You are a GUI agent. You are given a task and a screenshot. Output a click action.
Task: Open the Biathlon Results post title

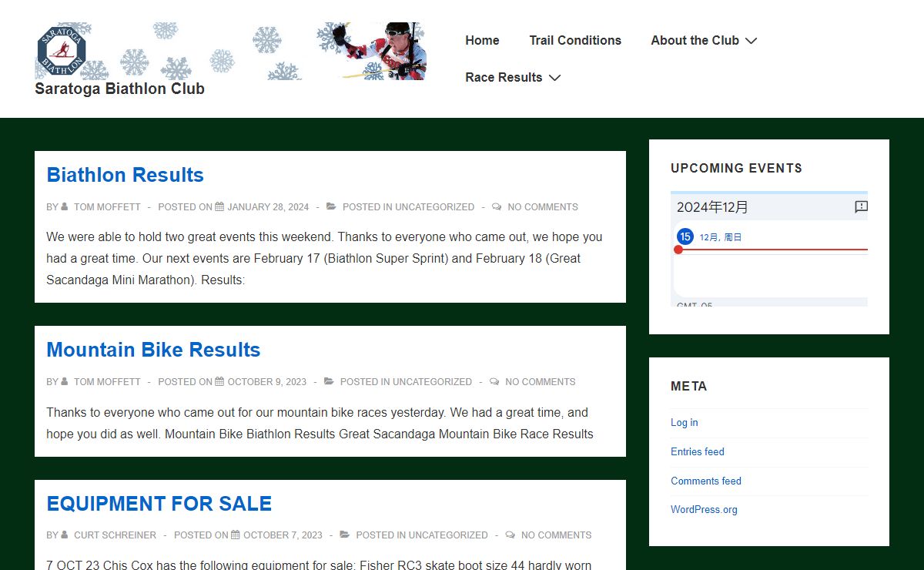tap(126, 175)
